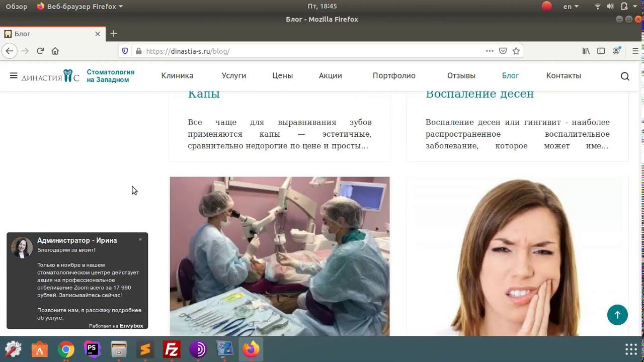Open Ubuntu Software from dock
The height and width of the screenshot is (362, 644).
tap(40, 349)
